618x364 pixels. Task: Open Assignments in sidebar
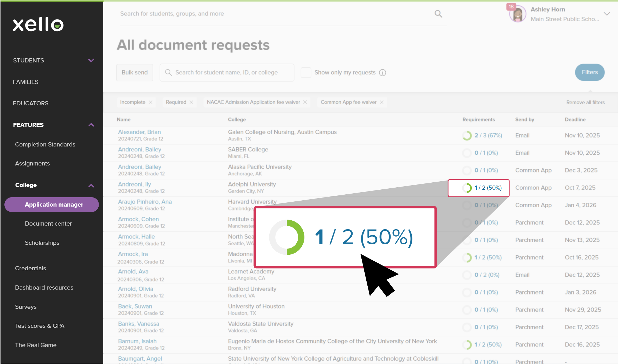point(32,163)
